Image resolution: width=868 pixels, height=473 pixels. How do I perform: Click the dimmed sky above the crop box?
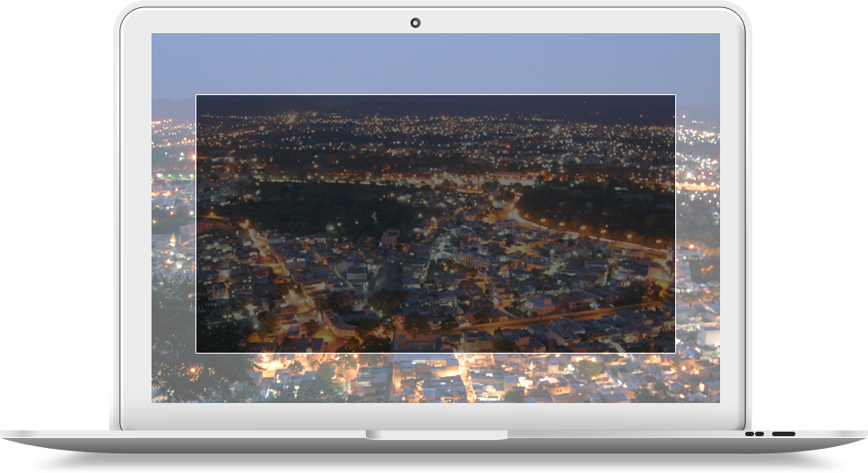point(435,63)
